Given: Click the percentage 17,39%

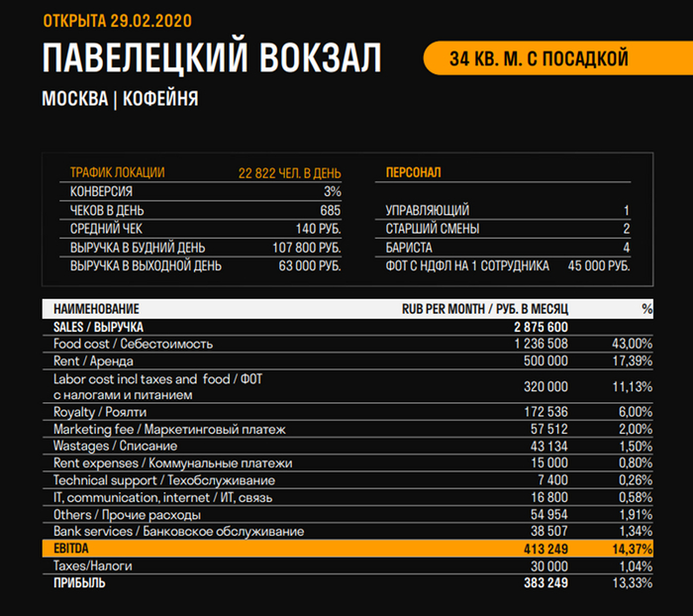Looking at the screenshot, I should click(633, 360).
